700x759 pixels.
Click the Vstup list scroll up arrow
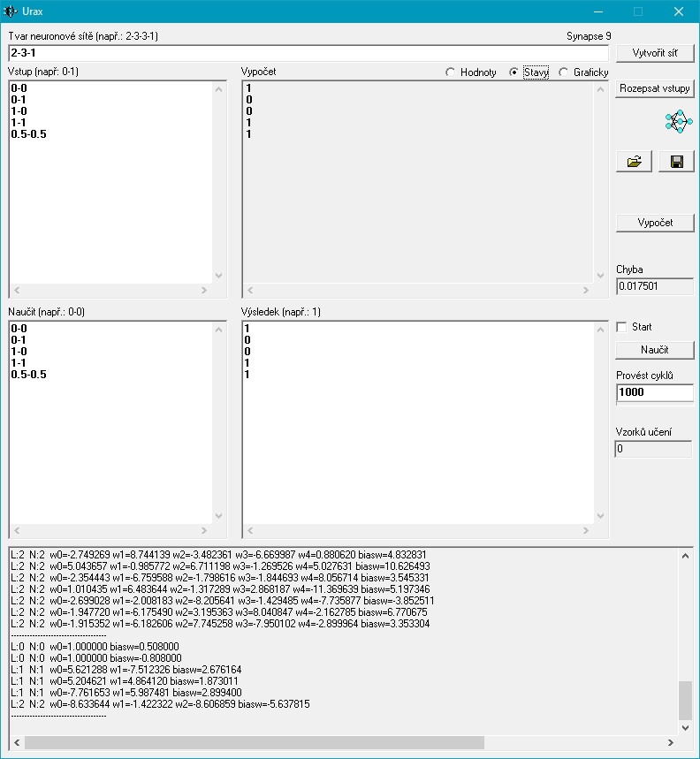tap(219, 89)
